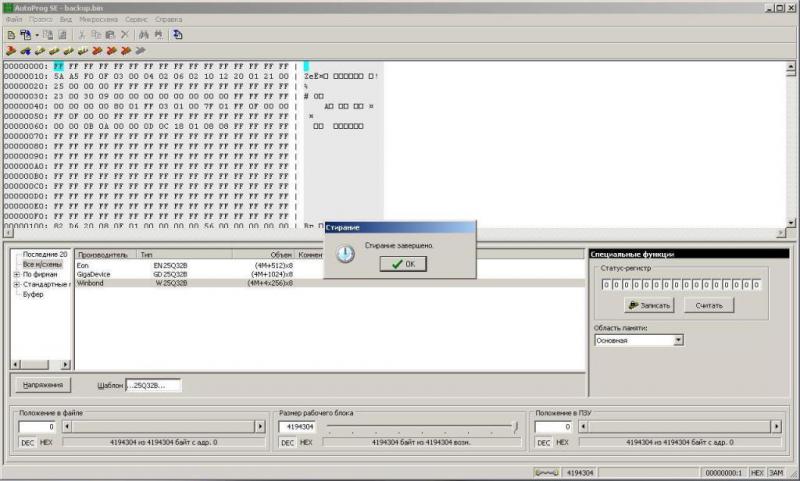Click the New file icon in toolbar
The height and width of the screenshot is (481, 800).
[11, 35]
